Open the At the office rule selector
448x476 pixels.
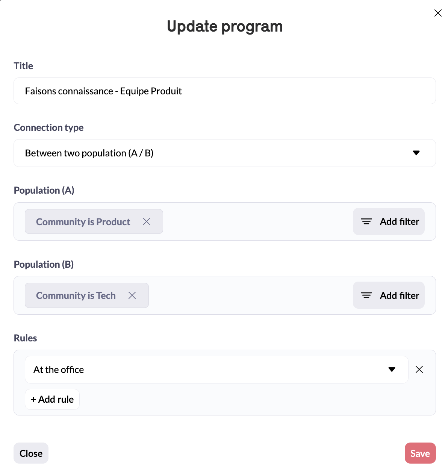pyautogui.click(x=216, y=370)
